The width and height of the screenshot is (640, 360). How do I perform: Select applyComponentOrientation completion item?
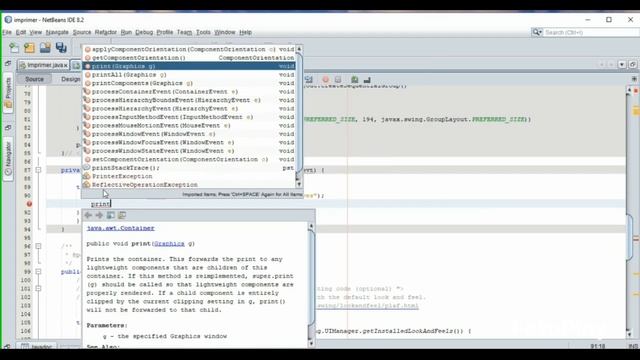189,49
